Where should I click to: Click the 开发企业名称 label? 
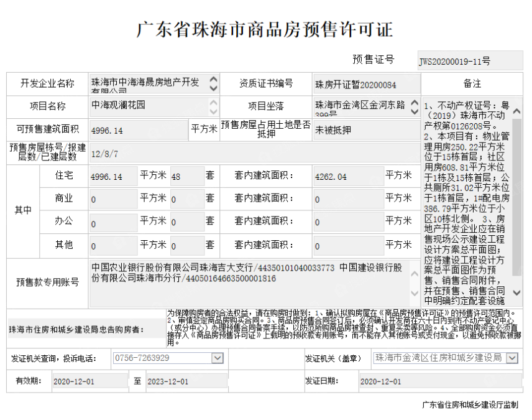tap(47, 83)
